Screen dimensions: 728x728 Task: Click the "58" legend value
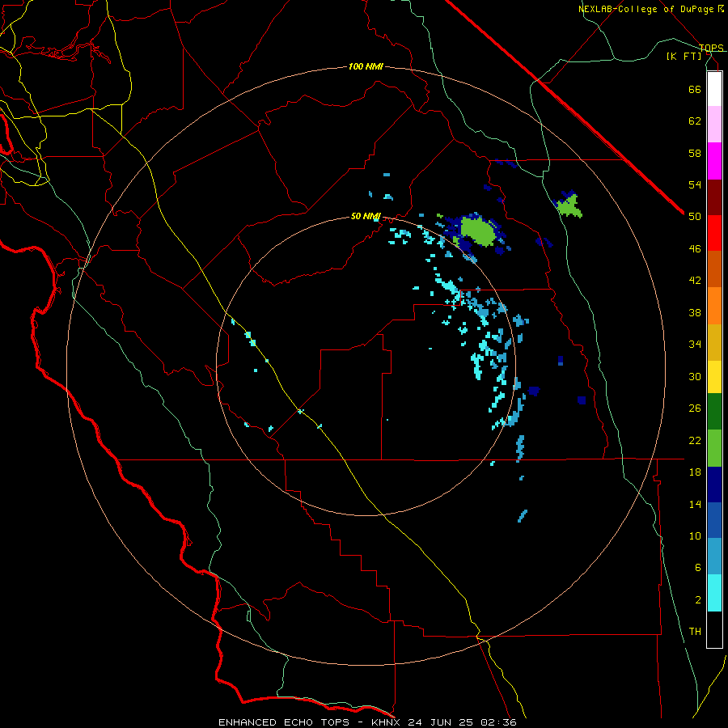click(695, 153)
